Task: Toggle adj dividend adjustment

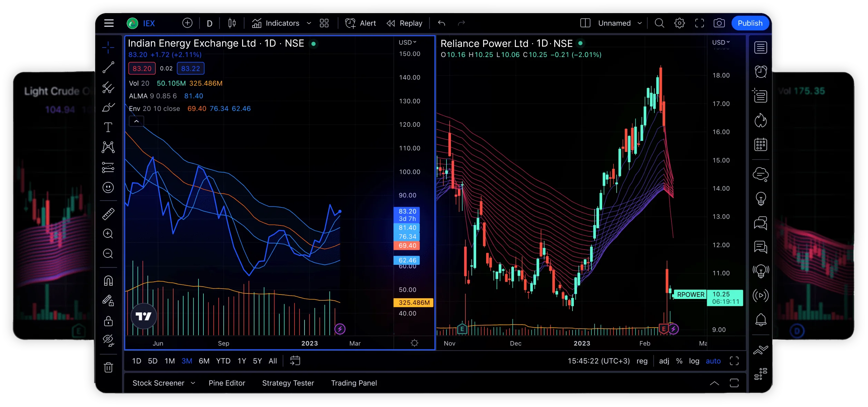Action: click(x=664, y=361)
